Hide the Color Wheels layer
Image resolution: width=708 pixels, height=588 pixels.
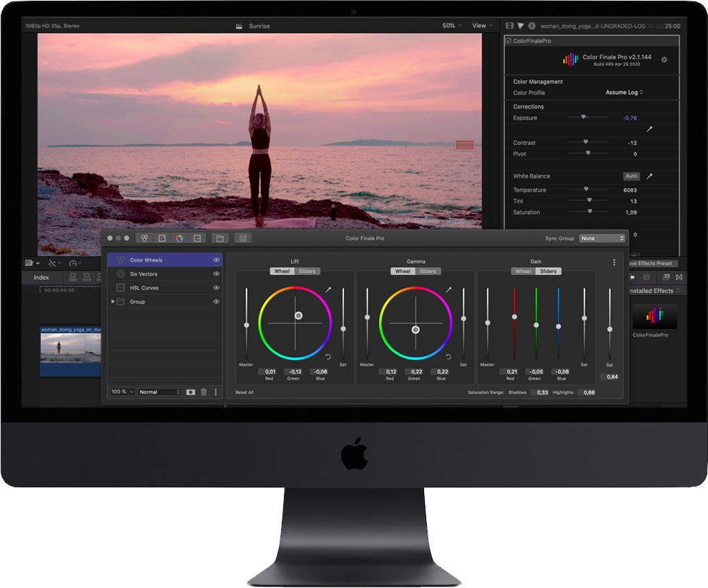point(217,260)
